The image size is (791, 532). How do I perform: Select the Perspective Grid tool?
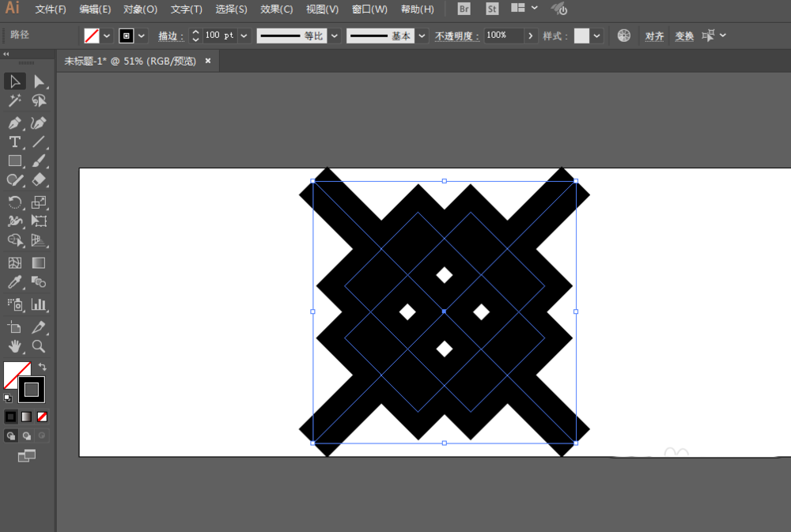[39, 240]
